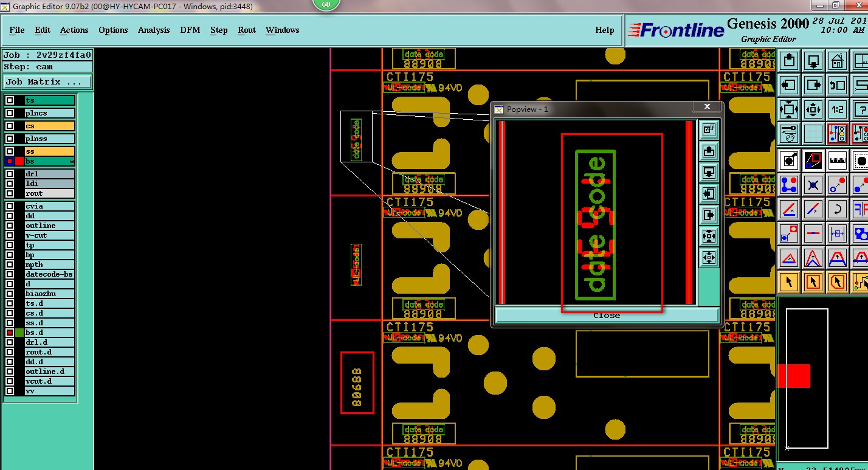The height and width of the screenshot is (470, 868).
Task: Select the vcut.d layer name
Action: pyautogui.click(x=50, y=381)
